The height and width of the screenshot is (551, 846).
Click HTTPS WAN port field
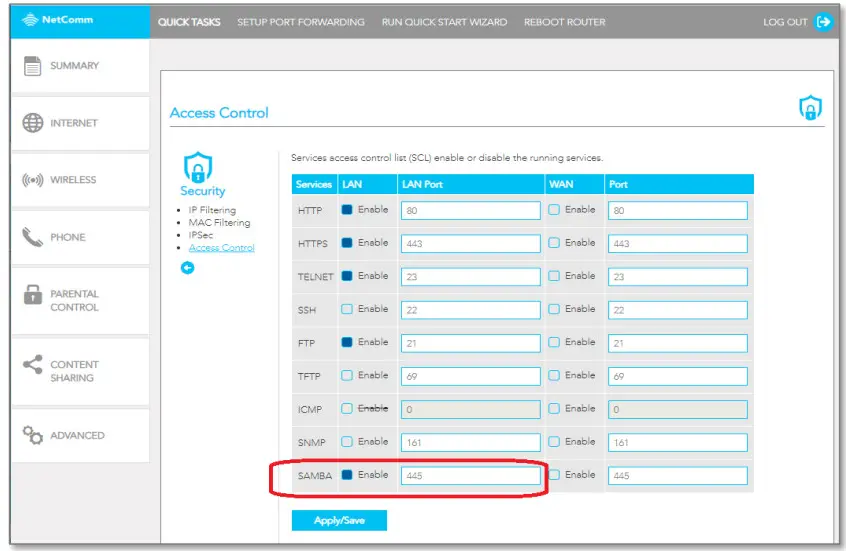click(678, 243)
